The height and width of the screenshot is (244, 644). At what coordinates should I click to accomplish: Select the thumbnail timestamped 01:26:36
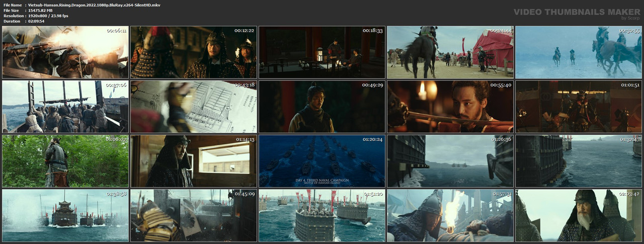(x=450, y=161)
